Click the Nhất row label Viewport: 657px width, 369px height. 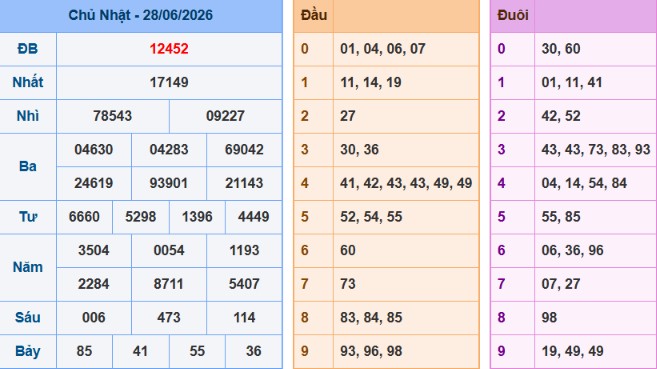28,83
